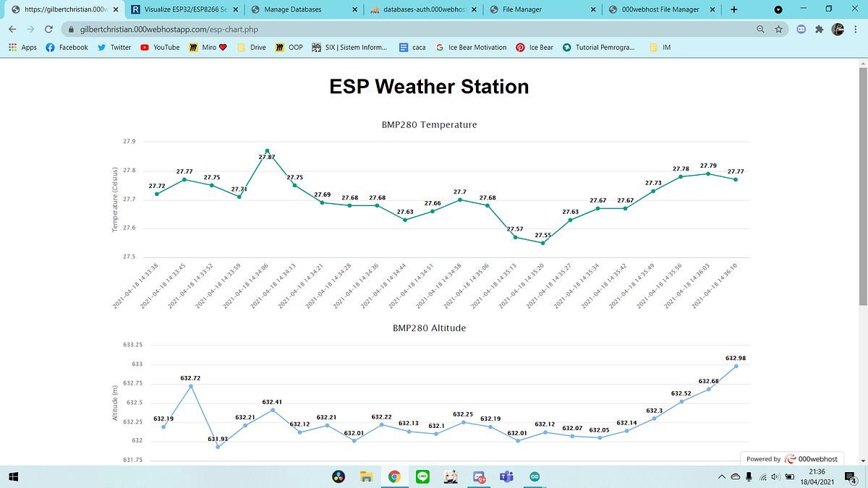Click the extensions puzzle icon in Chrome toolbar

coord(818,29)
